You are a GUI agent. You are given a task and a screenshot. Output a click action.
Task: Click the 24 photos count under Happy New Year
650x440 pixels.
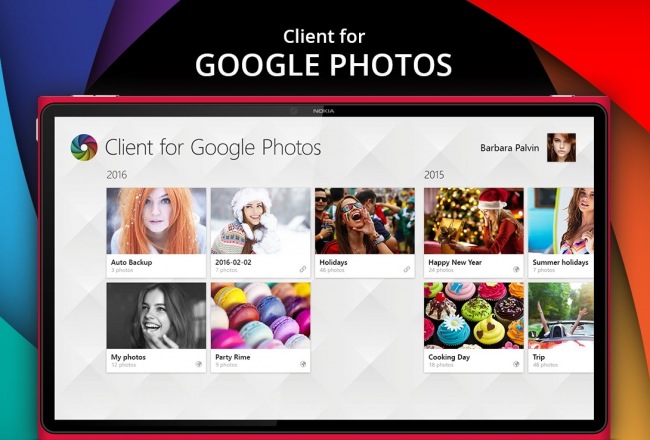tap(441, 270)
